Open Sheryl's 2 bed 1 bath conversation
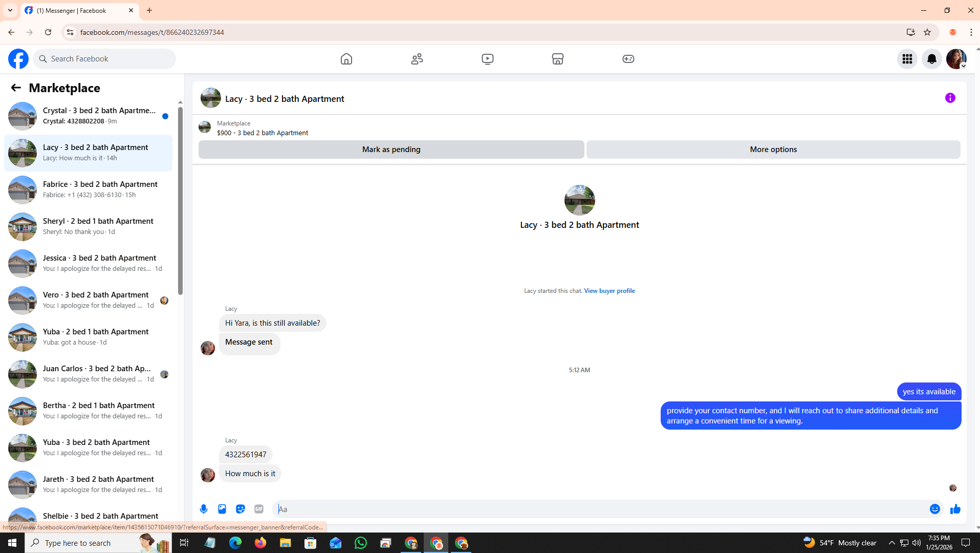980x553 pixels. tap(88, 226)
